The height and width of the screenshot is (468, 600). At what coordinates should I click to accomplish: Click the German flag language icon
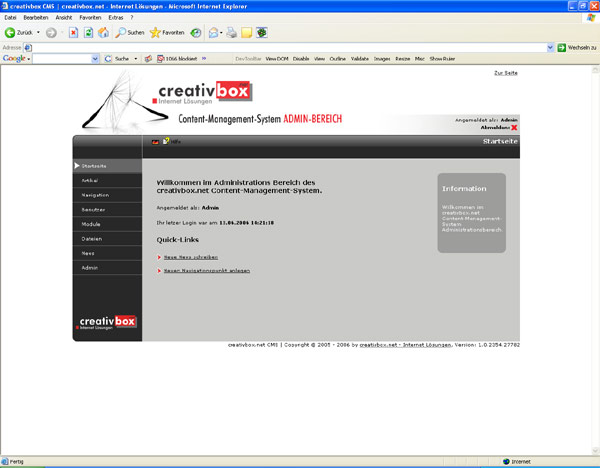pyautogui.click(x=155, y=142)
